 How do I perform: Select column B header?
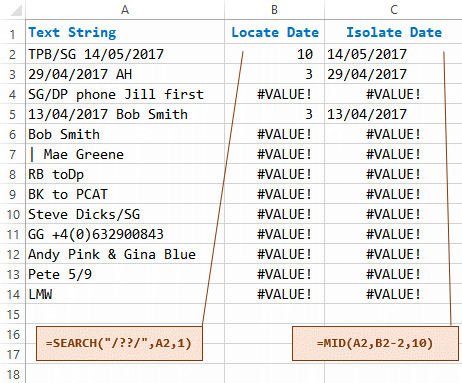click(274, 10)
